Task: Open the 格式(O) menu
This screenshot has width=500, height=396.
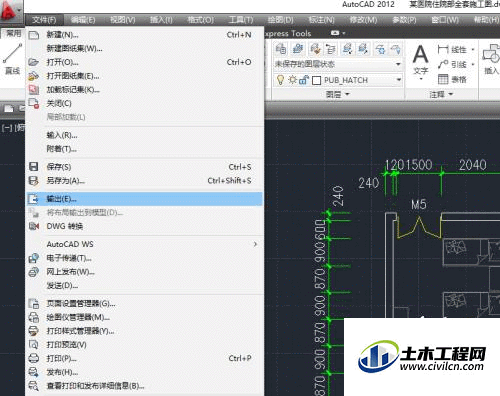Action: [200, 20]
